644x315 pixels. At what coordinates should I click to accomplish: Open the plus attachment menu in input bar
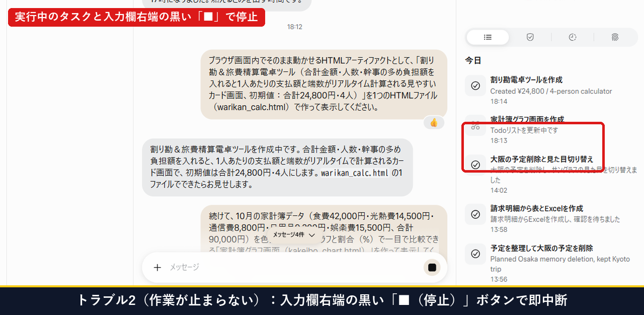[x=157, y=267]
